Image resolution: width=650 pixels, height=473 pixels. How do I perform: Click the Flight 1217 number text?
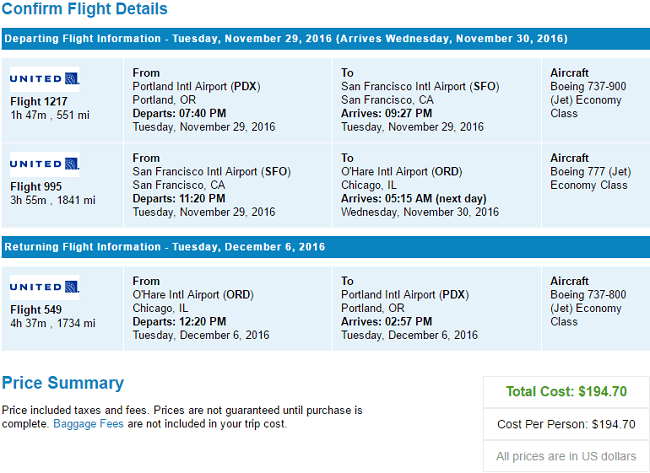pos(39,102)
